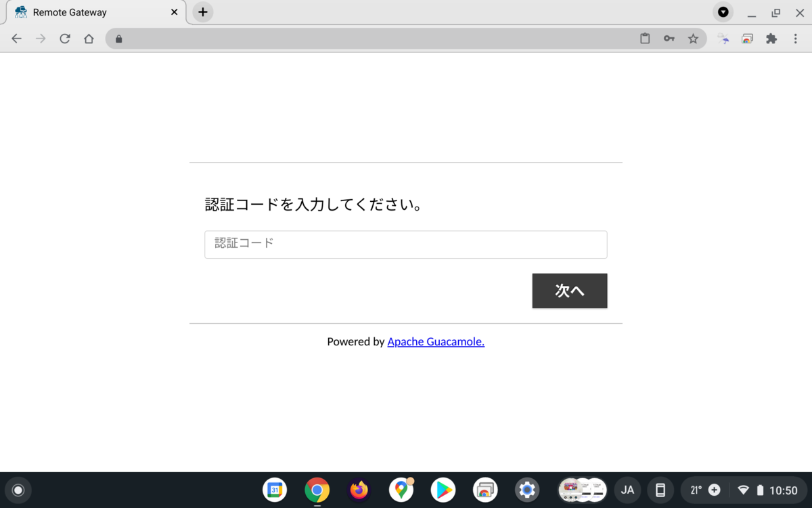Screen dimensions: 812x508
Task: Open the shelf window previews
Action: pos(582,490)
